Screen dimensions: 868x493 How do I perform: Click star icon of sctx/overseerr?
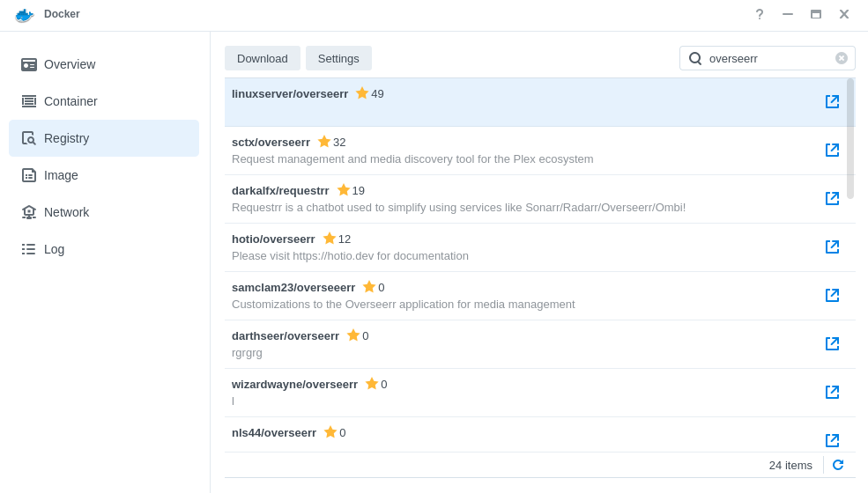[324, 142]
